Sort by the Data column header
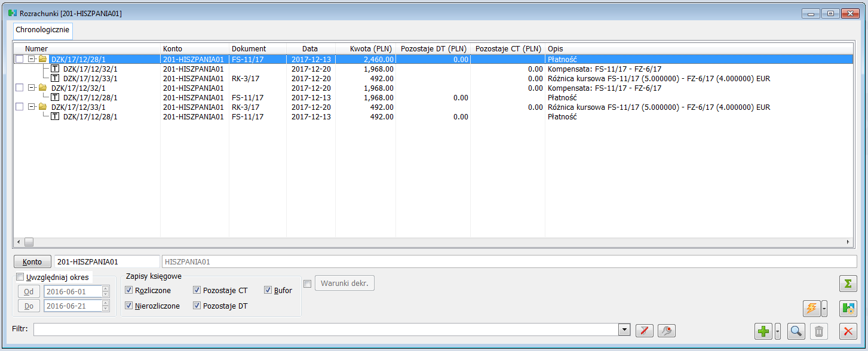 [311, 48]
